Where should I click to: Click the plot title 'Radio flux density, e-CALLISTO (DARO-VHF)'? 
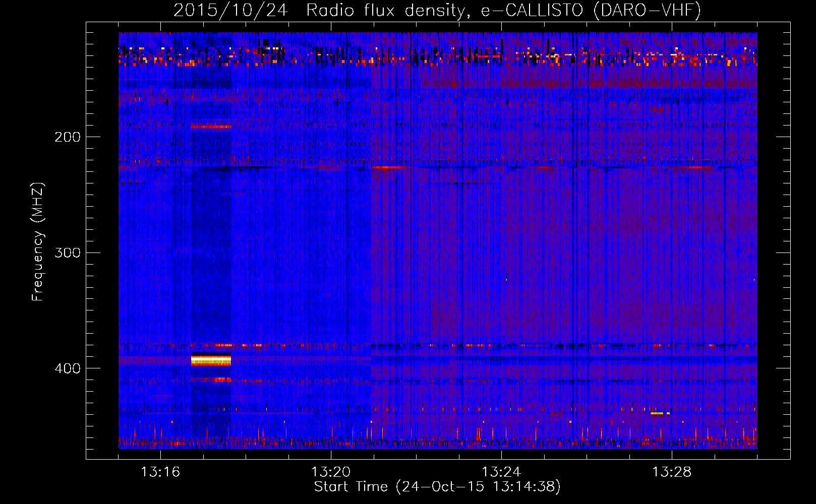(x=503, y=10)
